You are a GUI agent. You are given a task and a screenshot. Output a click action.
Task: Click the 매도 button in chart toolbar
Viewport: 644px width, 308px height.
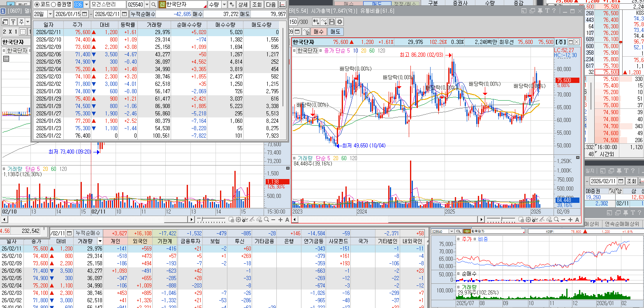[335, 32]
